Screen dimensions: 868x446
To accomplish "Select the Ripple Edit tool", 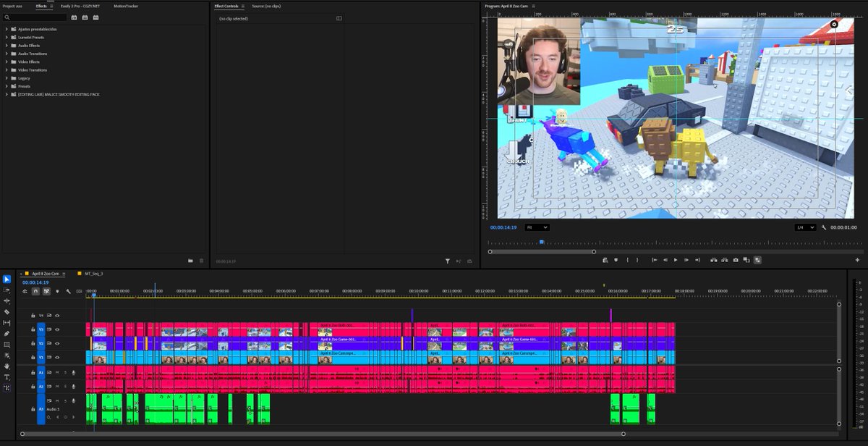I will (7, 300).
